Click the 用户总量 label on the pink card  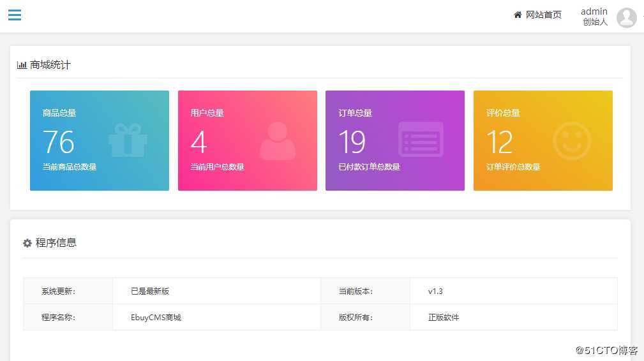207,113
